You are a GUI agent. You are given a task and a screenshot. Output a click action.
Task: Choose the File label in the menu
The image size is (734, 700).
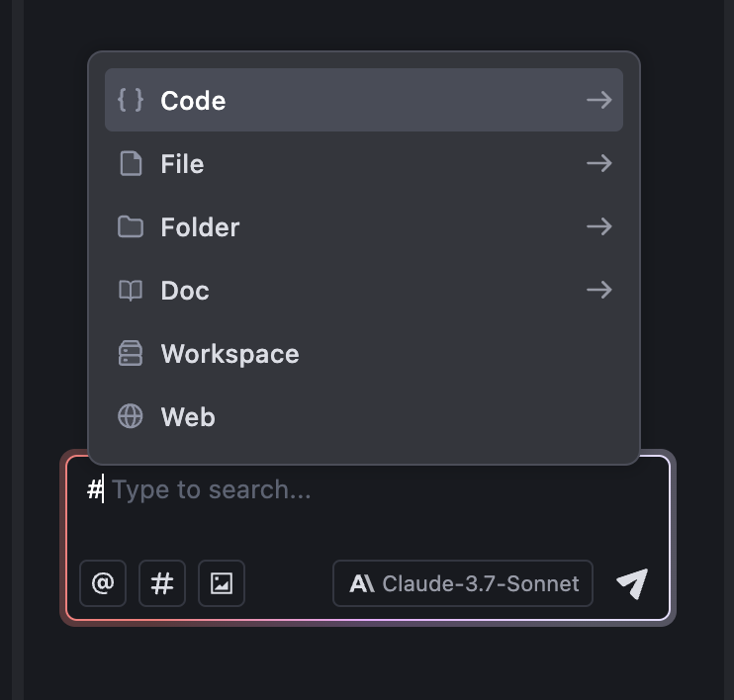pyautogui.click(x=182, y=164)
